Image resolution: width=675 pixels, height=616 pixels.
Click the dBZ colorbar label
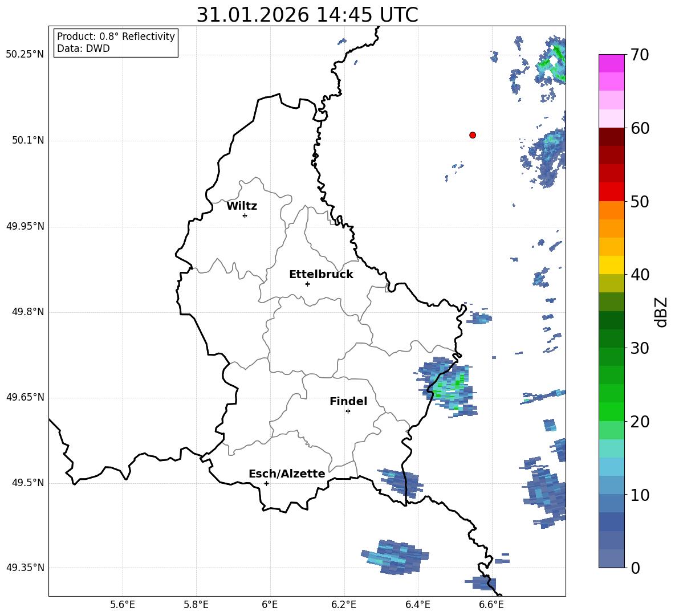click(x=660, y=312)
